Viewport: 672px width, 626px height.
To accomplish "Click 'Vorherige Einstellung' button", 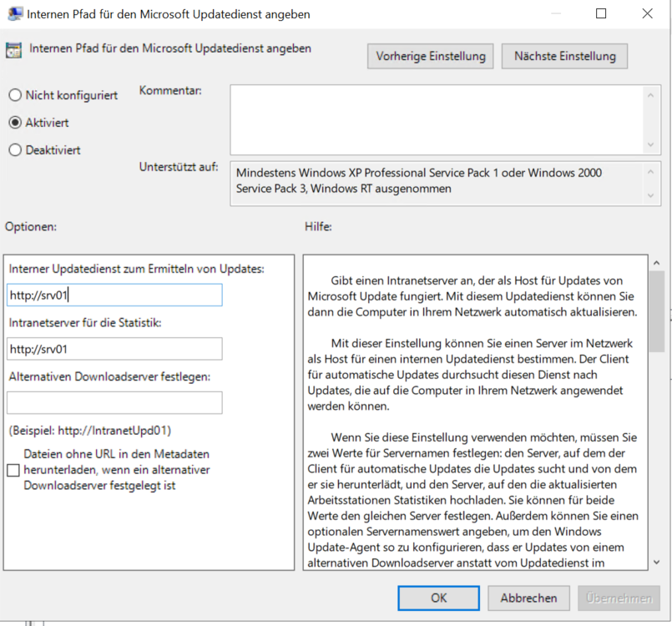I will 430,56.
